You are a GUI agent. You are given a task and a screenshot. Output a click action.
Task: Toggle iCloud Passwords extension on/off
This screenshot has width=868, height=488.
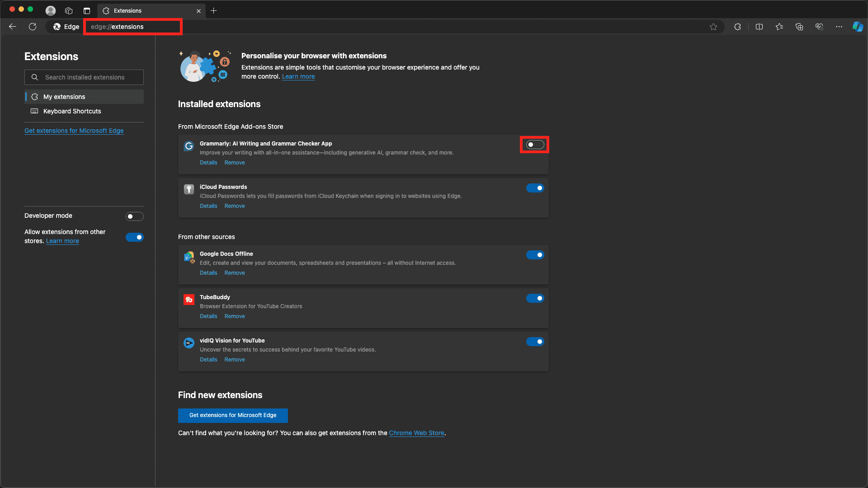tap(535, 188)
